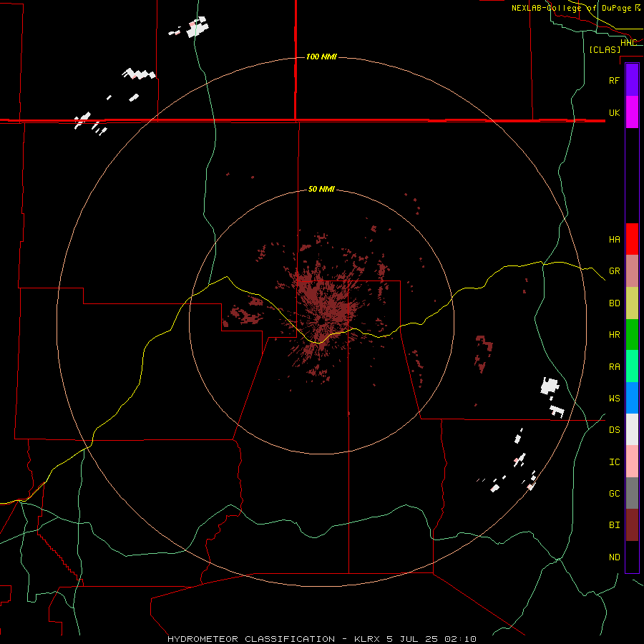This screenshot has width=644, height=644.
Task: Click the 5 JUL 25 date text
Action: (x=412, y=639)
